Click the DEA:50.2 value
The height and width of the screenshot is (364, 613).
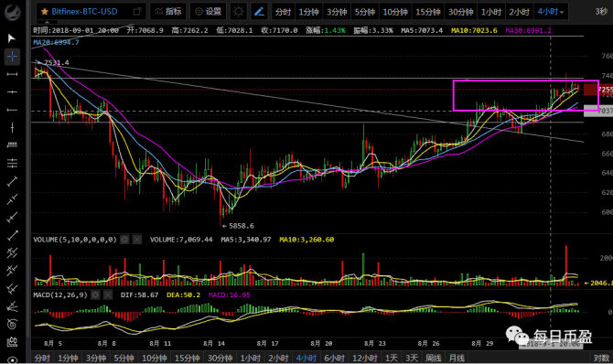point(183,294)
